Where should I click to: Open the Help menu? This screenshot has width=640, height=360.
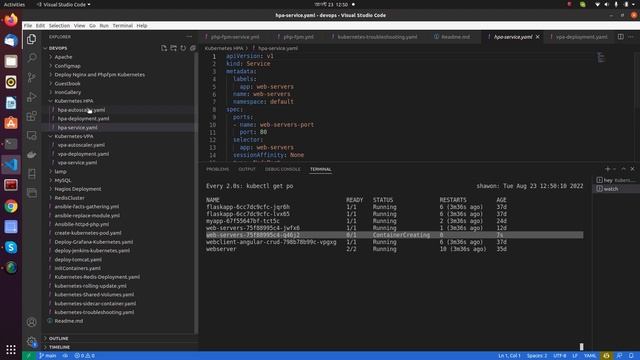[x=142, y=26]
